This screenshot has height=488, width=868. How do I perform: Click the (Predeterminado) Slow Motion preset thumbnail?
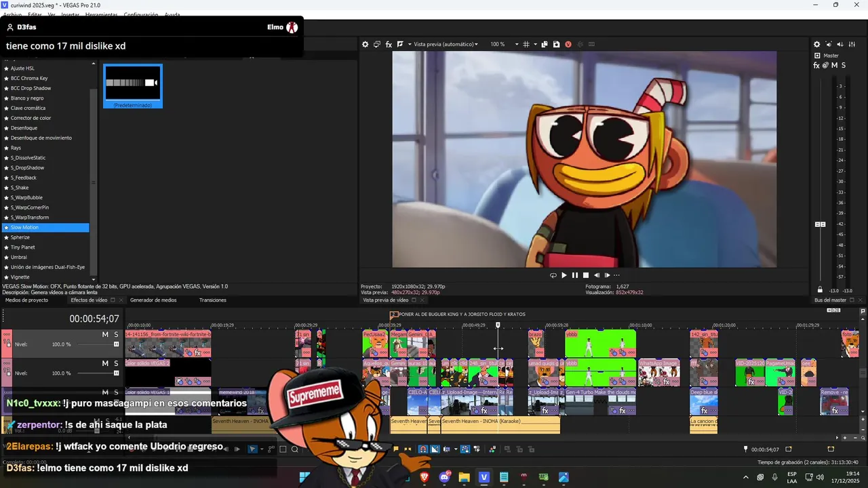click(133, 86)
